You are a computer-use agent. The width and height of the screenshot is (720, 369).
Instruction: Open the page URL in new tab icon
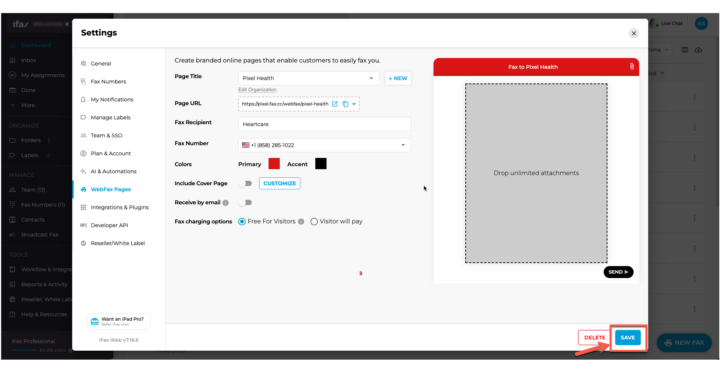[x=335, y=104]
